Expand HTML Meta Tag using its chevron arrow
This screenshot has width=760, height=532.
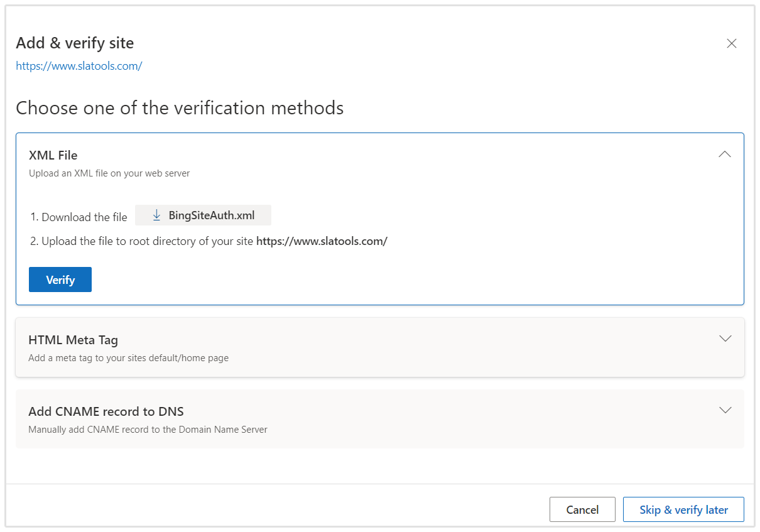tap(725, 339)
